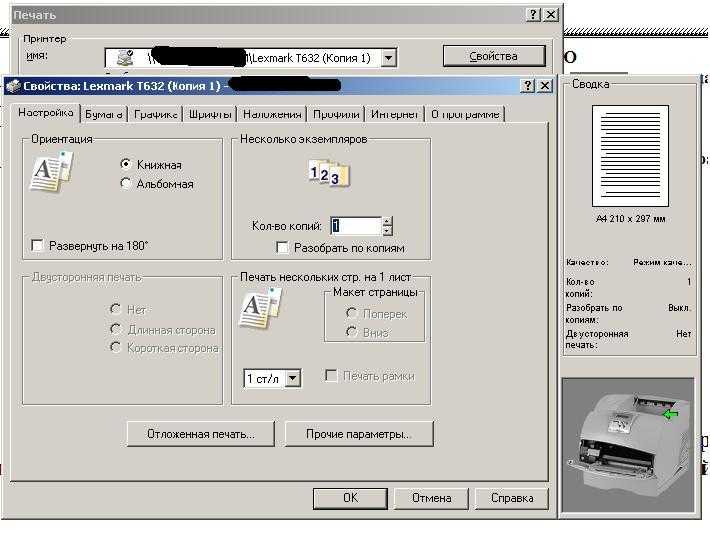Switch to the Графика tab
This screenshot has height=536, width=710.
click(x=155, y=114)
